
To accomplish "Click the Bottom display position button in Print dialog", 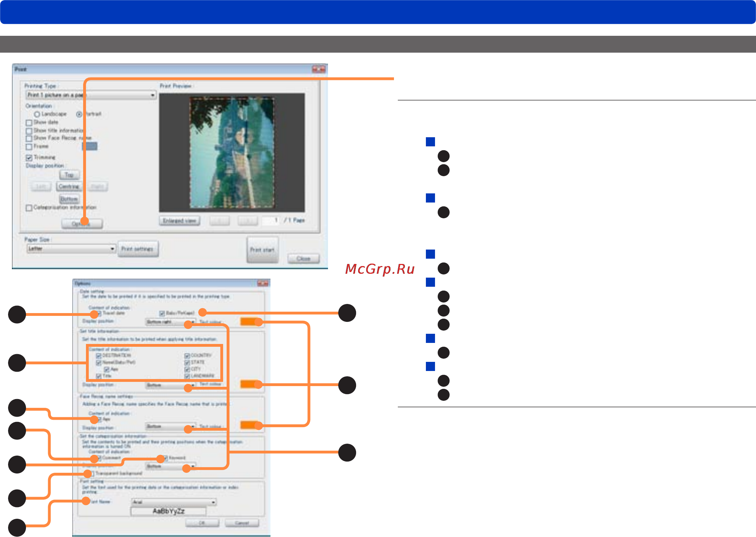I will 69,199.
